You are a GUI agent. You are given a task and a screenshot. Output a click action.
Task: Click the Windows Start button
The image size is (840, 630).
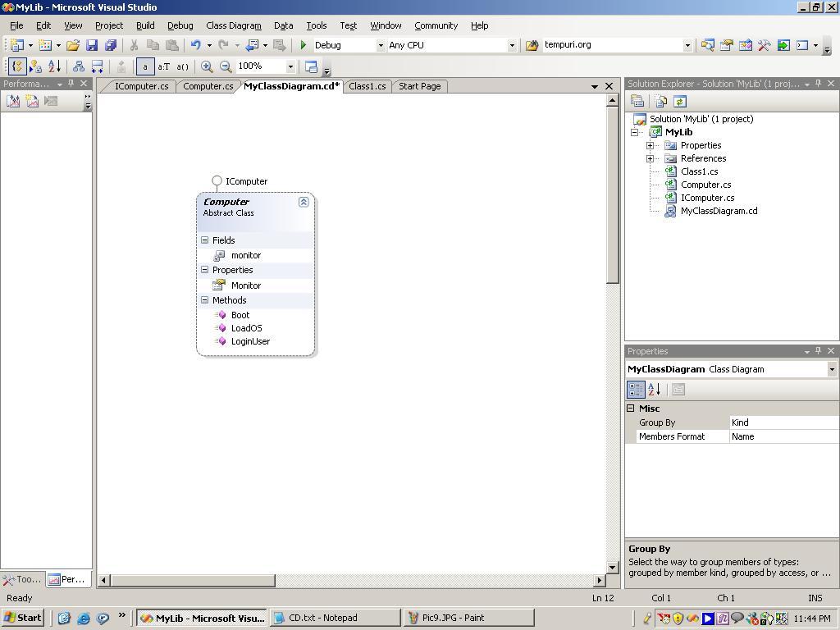22,618
